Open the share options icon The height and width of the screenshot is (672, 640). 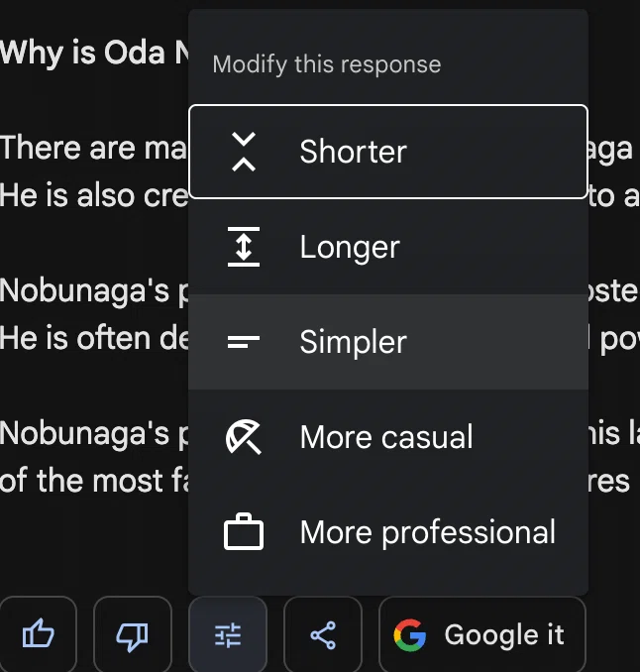(x=323, y=634)
